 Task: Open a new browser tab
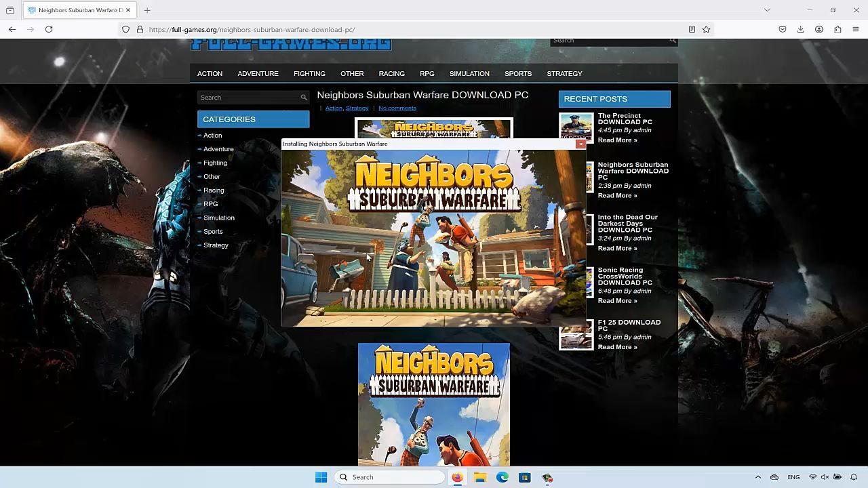point(147,10)
